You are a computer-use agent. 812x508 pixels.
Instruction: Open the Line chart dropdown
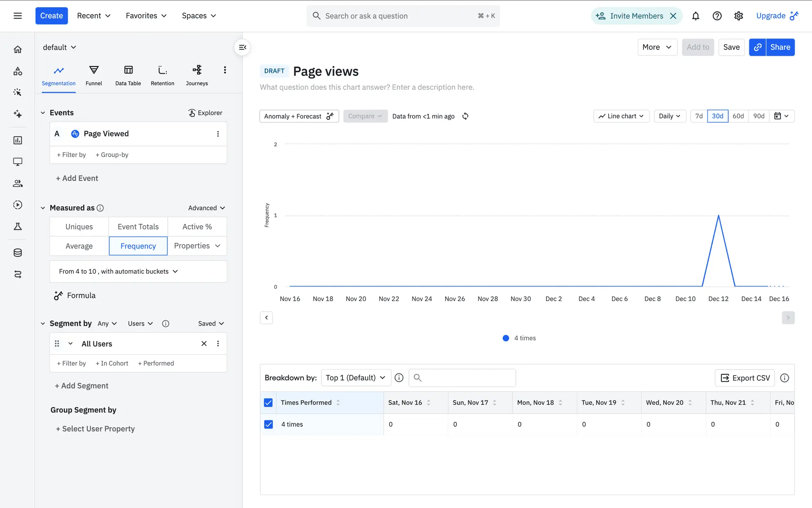point(621,116)
